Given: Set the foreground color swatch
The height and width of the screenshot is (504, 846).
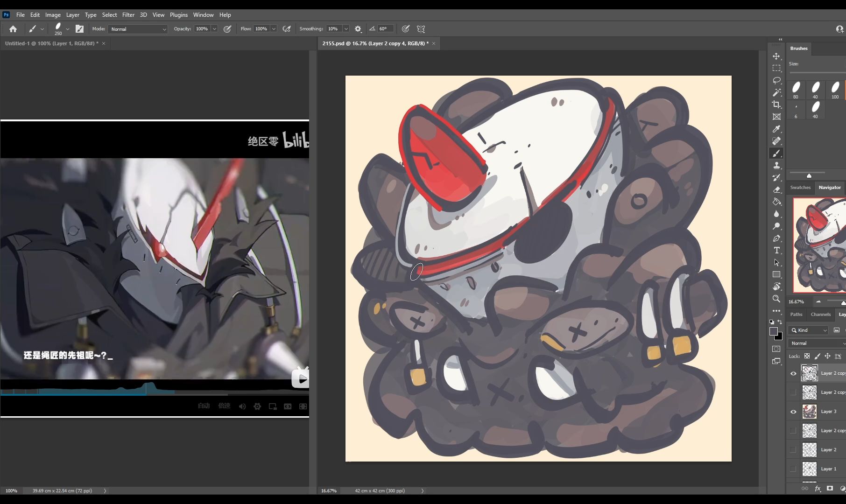Looking at the screenshot, I should pyautogui.click(x=774, y=331).
